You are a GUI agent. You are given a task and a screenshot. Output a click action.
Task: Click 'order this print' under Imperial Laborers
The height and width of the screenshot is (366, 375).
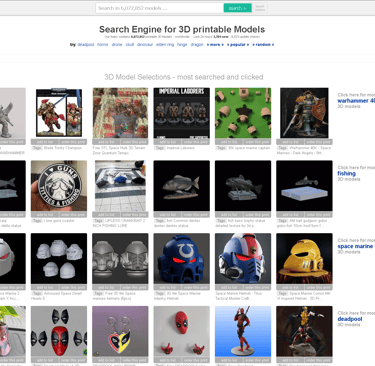(196, 142)
